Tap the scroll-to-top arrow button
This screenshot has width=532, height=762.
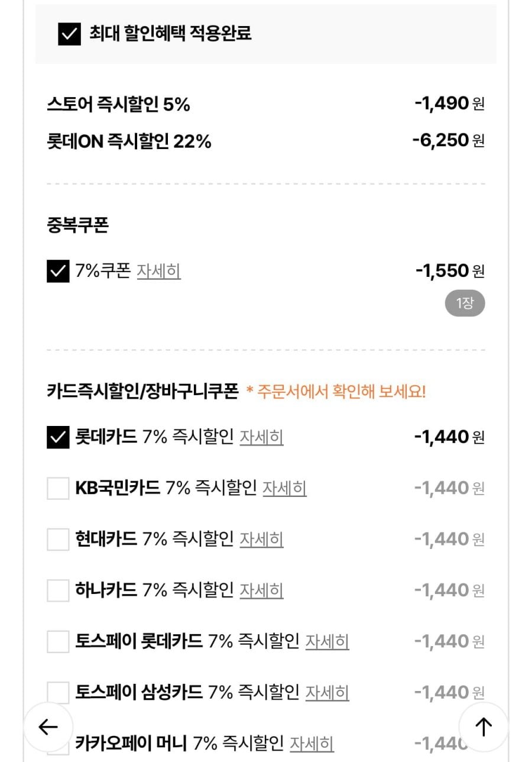484,727
